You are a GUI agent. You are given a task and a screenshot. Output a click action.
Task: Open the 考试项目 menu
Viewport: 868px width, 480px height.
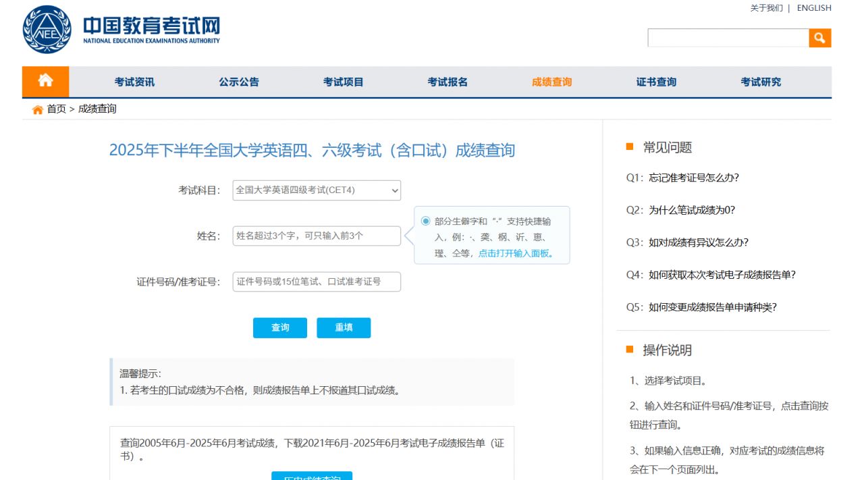point(344,82)
